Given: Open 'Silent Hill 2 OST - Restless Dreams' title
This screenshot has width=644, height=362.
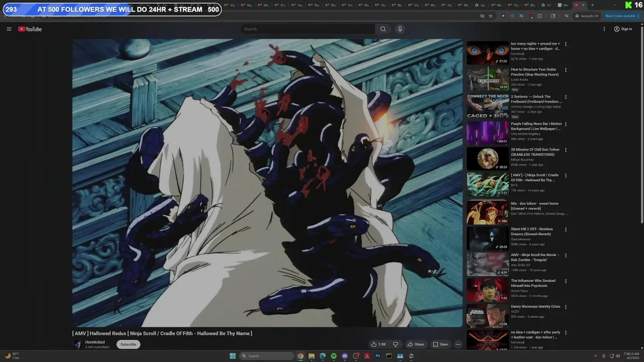Looking at the screenshot, I should tap(532, 232).
